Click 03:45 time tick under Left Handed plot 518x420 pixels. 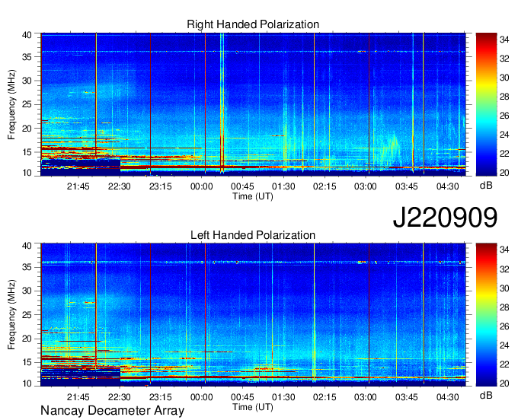point(407,397)
